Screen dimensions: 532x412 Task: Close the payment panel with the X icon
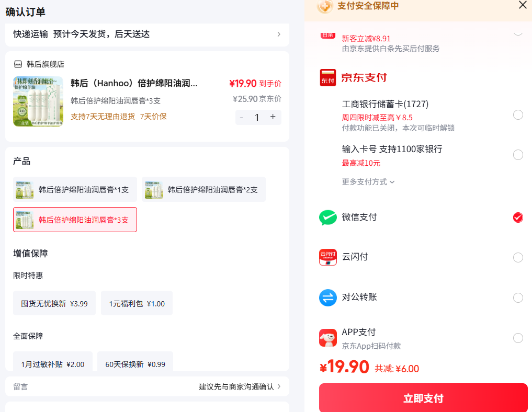[x=523, y=5]
